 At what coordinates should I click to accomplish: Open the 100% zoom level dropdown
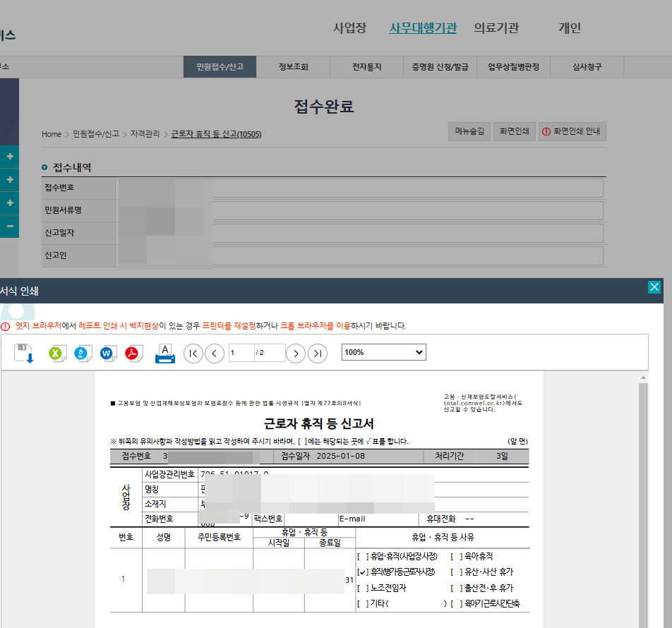coord(383,352)
